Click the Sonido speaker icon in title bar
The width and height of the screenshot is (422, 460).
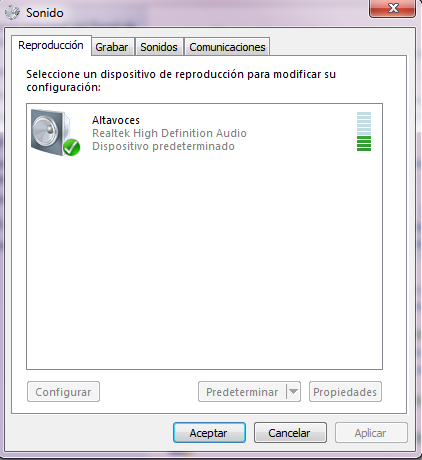coord(13,13)
